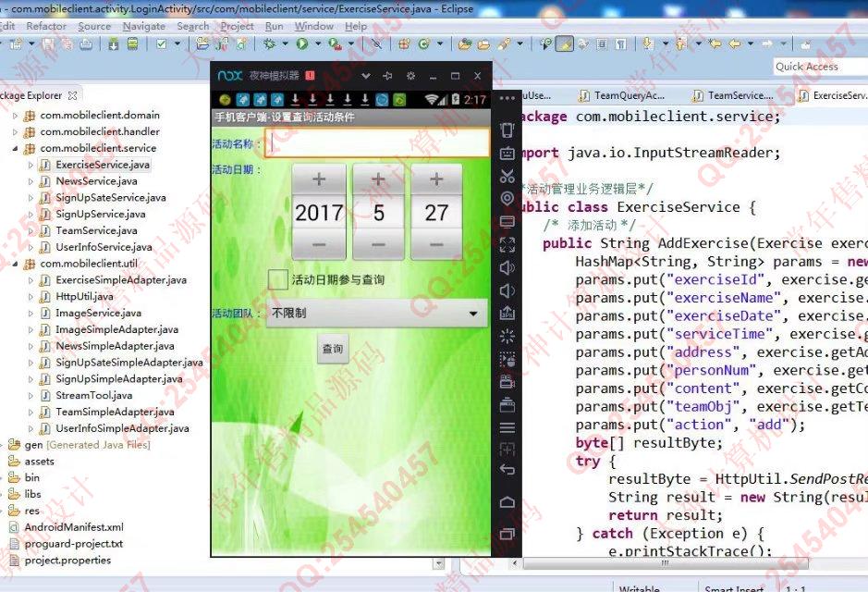Open the Refactor menu
Image resolution: width=868 pixels, height=592 pixels.
point(46,26)
